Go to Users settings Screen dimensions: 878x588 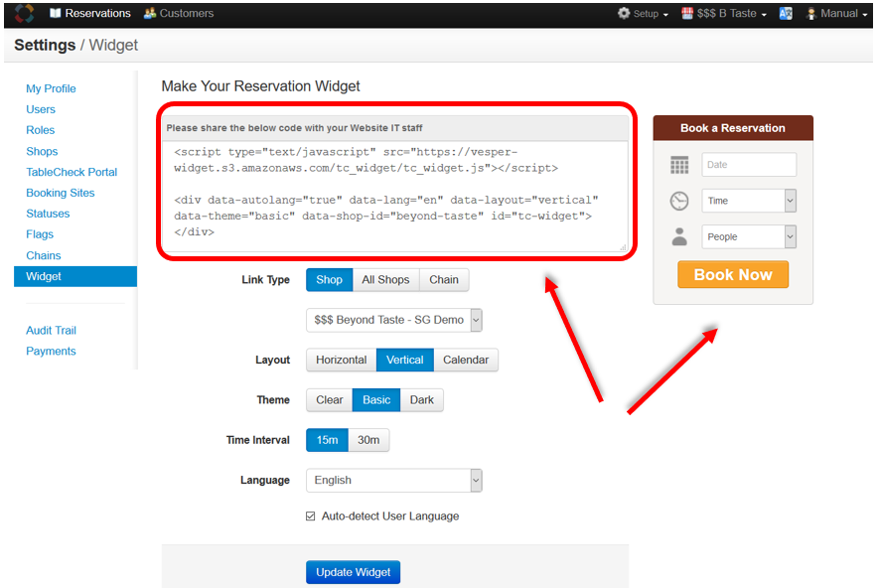[x=41, y=109]
